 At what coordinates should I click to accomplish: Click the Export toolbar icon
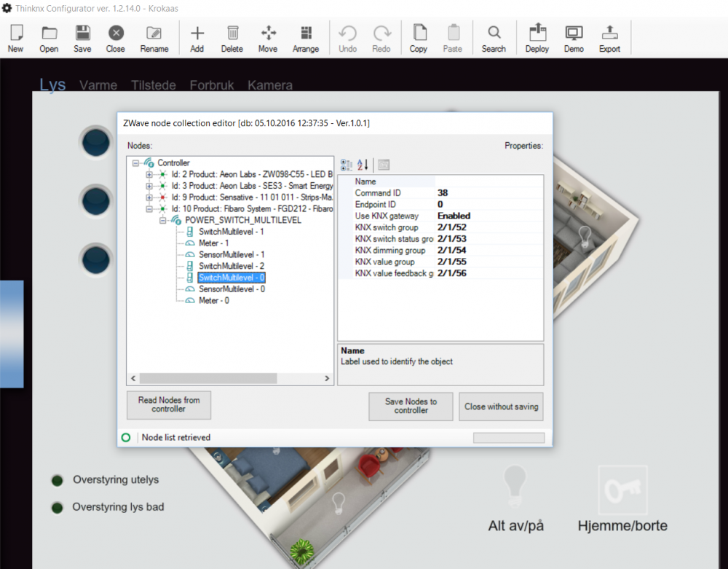(x=609, y=34)
